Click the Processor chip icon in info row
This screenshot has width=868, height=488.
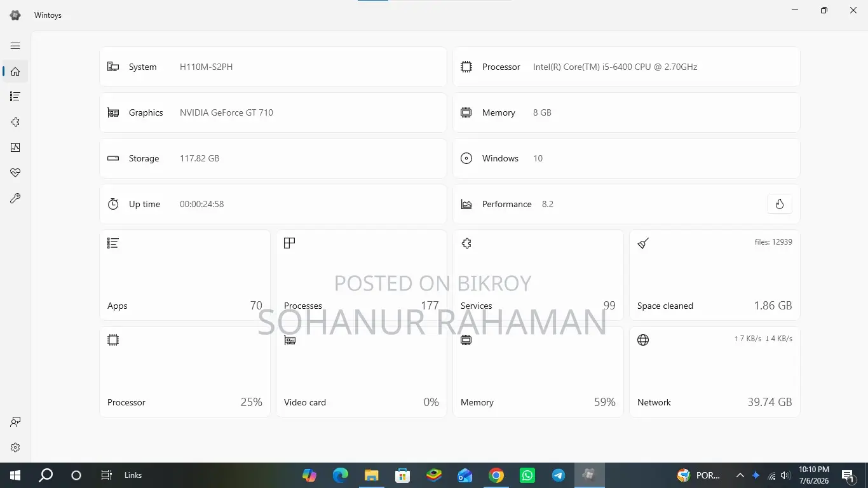[466, 67]
